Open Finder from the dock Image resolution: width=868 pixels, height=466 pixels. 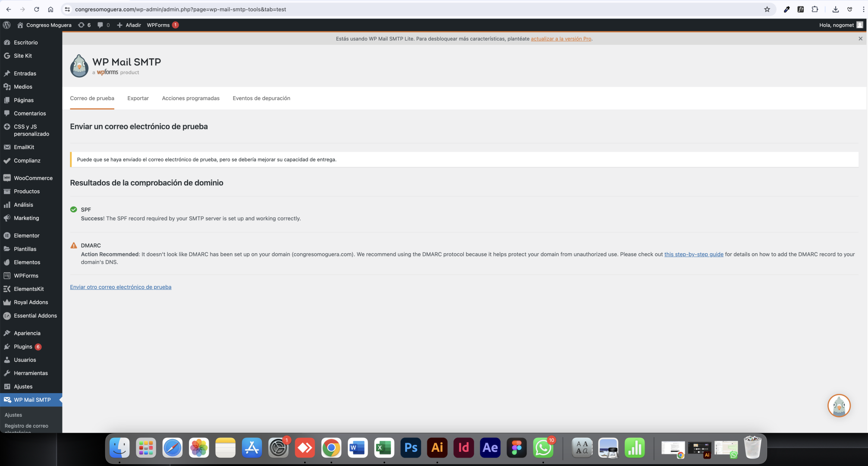click(120, 448)
